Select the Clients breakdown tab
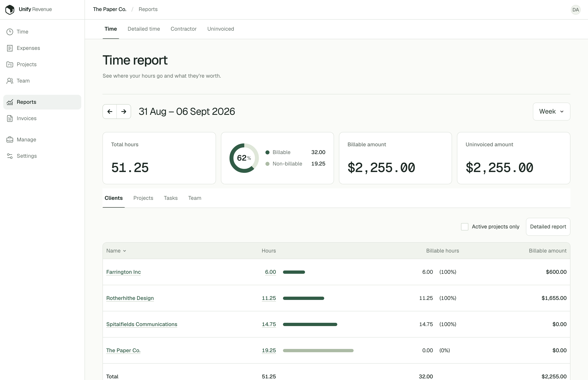The height and width of the screenshot is (380, 588). coord(114,198)
